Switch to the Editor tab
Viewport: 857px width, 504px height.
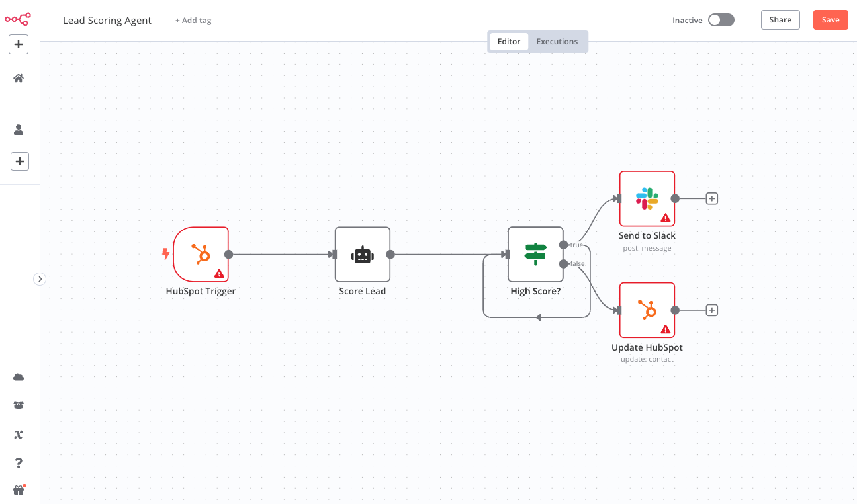(509, 42)
